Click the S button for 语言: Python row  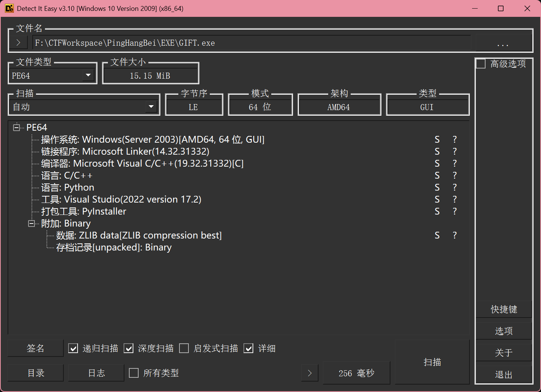click(x=437, y=187)
